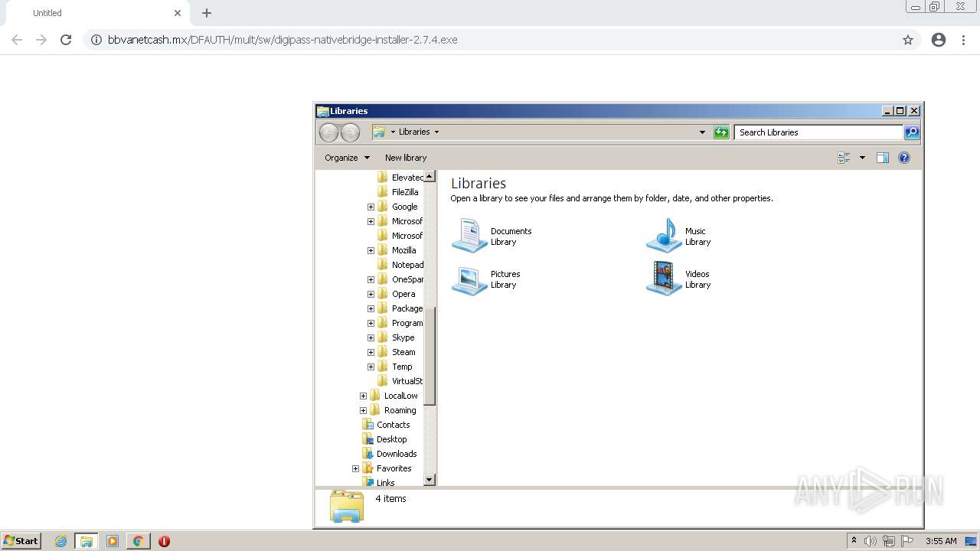The image size is (980, 551).
Task: Expand the Libraries breadcrumb arrow
Action: pyautogui.click(x=436, y=132)
